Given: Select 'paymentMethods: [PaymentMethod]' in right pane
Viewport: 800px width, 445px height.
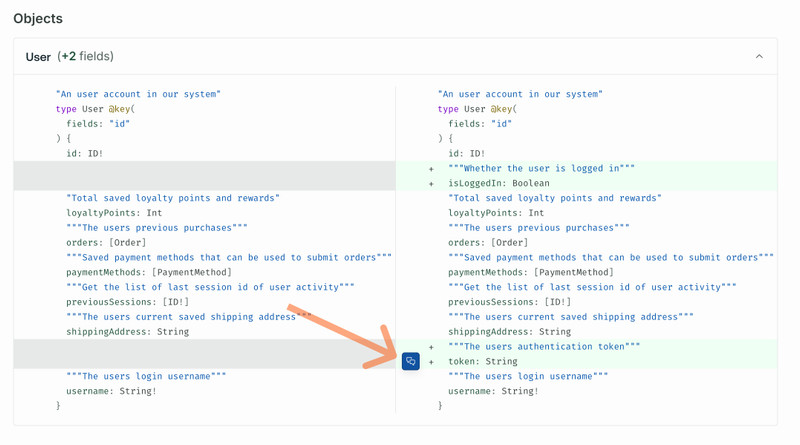Looking at the screenshot, I should point(531,272).
